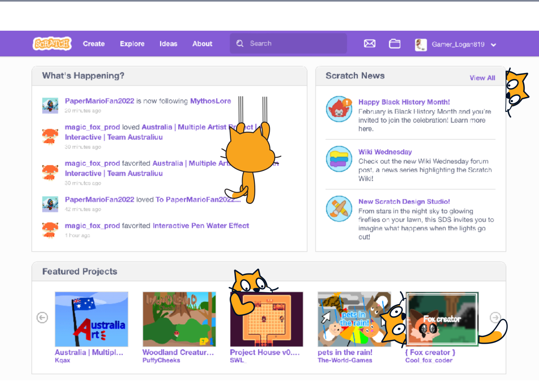Viewport: 539px width, 392px height.
Task: Click the Scratch logo in the navbar
Action: [x=52, y=43]
